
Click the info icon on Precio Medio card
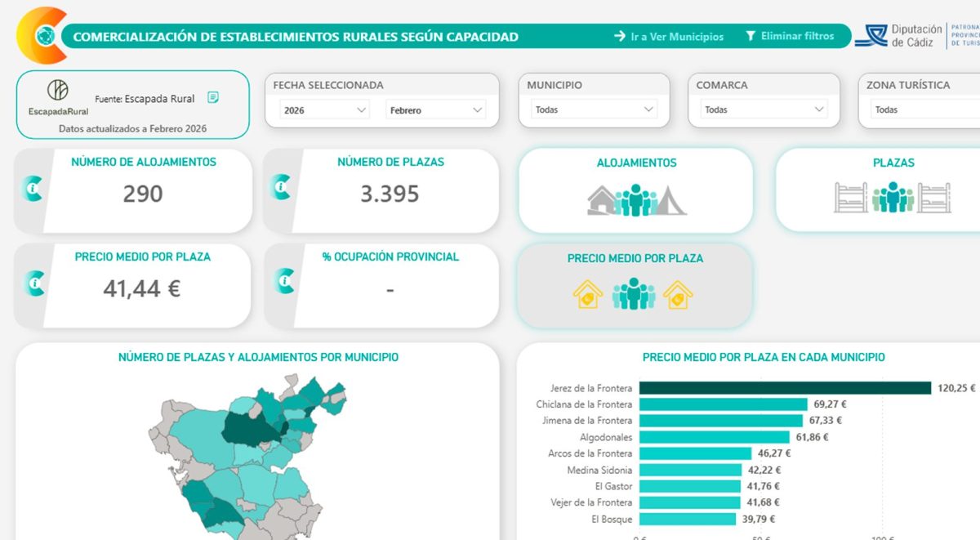tap(34, 283)
